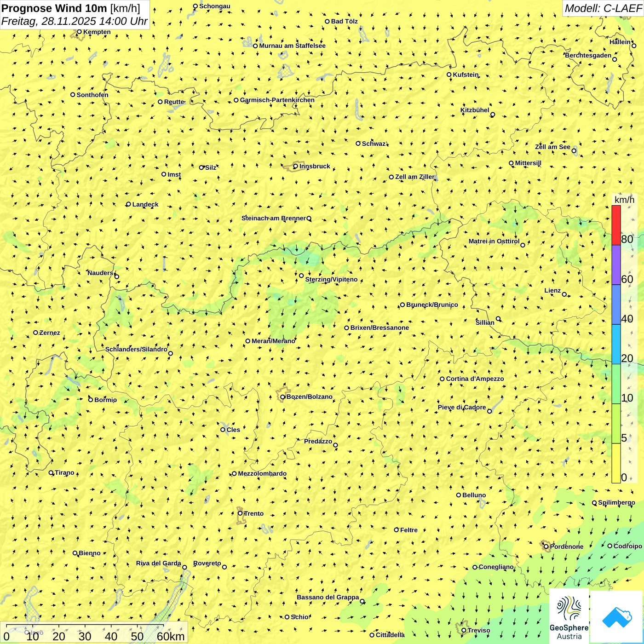644x644 pixels.
Task: Click the date 'Freitag, 28.11.2025 14:00 Uhr'
Action: pos(75,21)
